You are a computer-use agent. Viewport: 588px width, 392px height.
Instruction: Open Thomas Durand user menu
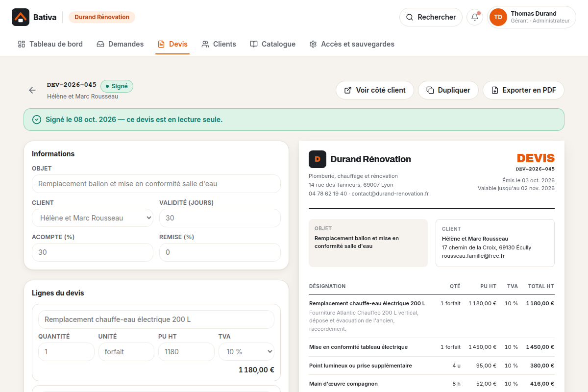(532, 17)
